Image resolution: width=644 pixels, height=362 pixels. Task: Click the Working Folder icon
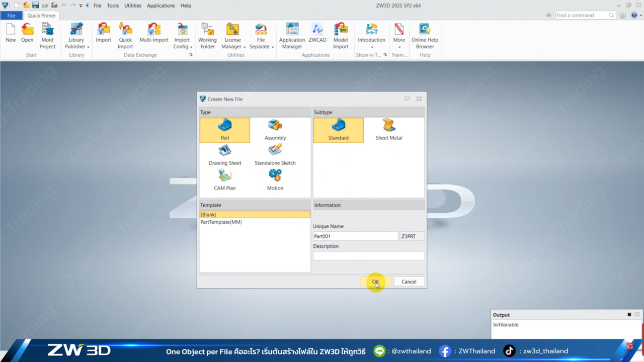click(x=207, y=36)
